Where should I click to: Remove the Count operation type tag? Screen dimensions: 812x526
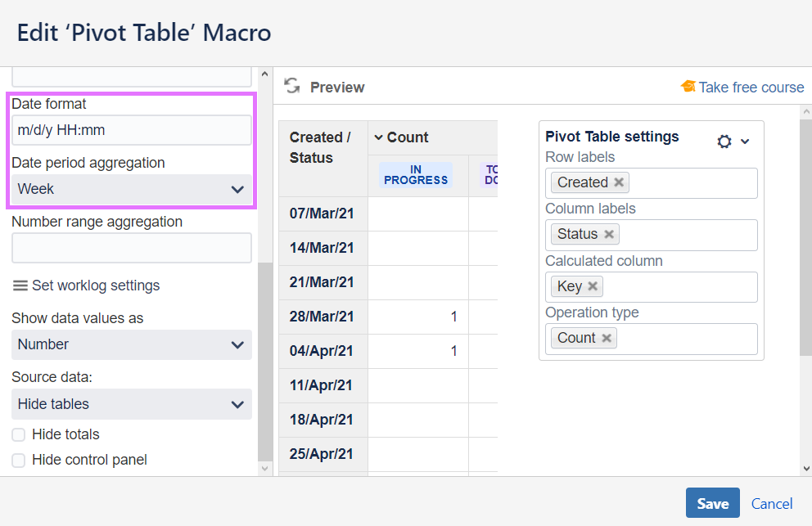pyautogui.click(x=607, y=338)
